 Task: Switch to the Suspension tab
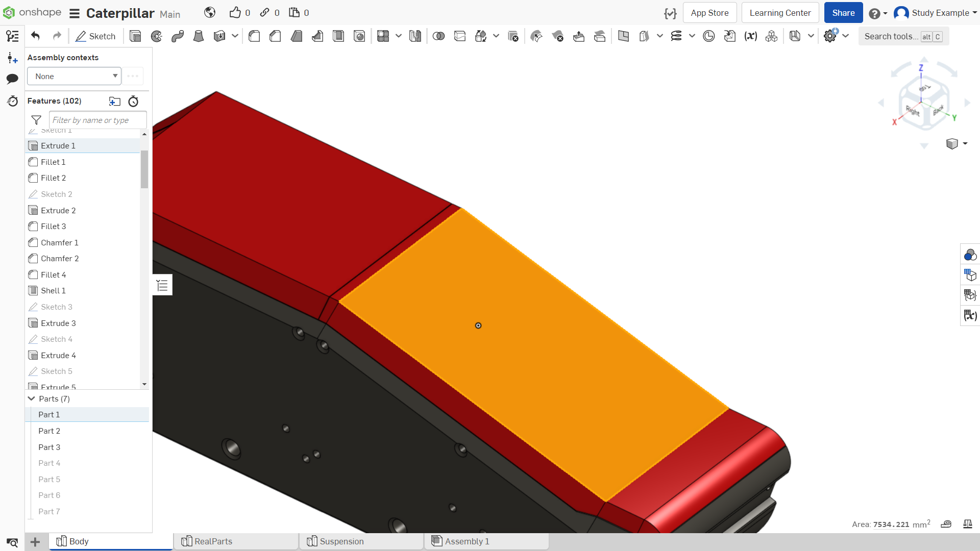pos(362,541)
